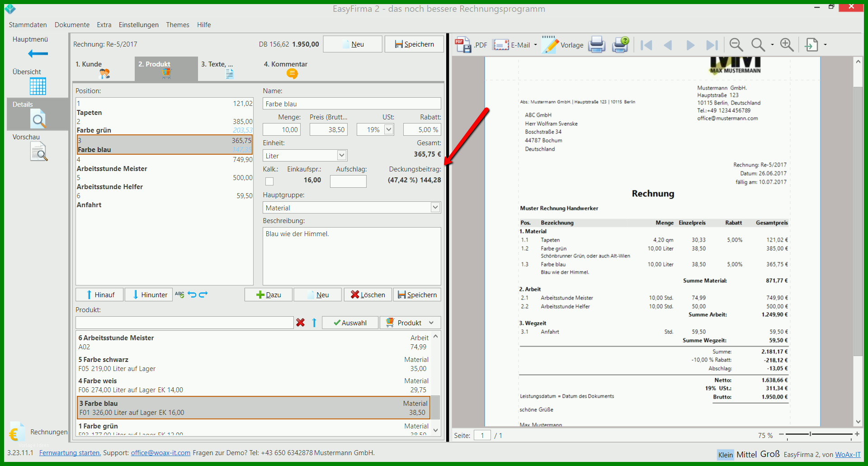Screen dimensions: 868x466
Task: Open the Dokumente menu
Action: (x=72, y=25)
